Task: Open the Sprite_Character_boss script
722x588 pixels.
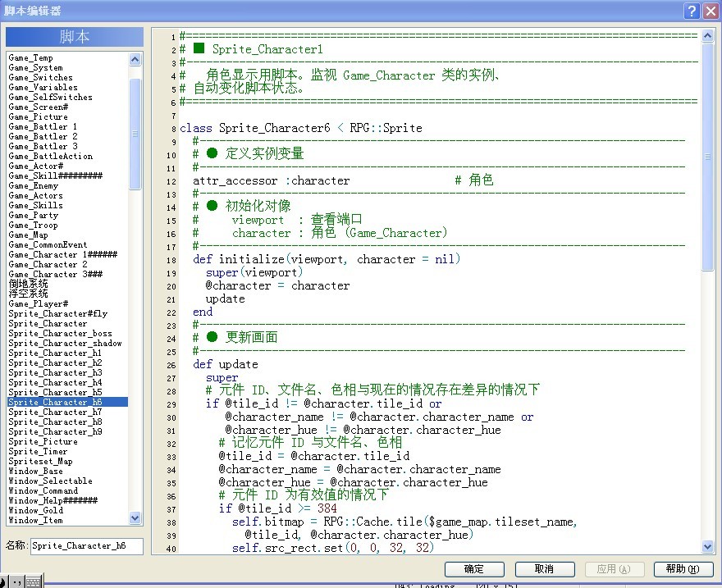Action: (61, 334)
